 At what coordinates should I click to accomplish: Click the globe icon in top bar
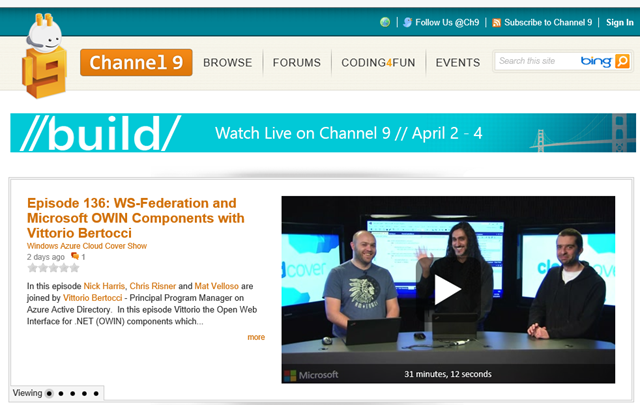(x=385, y=22)
